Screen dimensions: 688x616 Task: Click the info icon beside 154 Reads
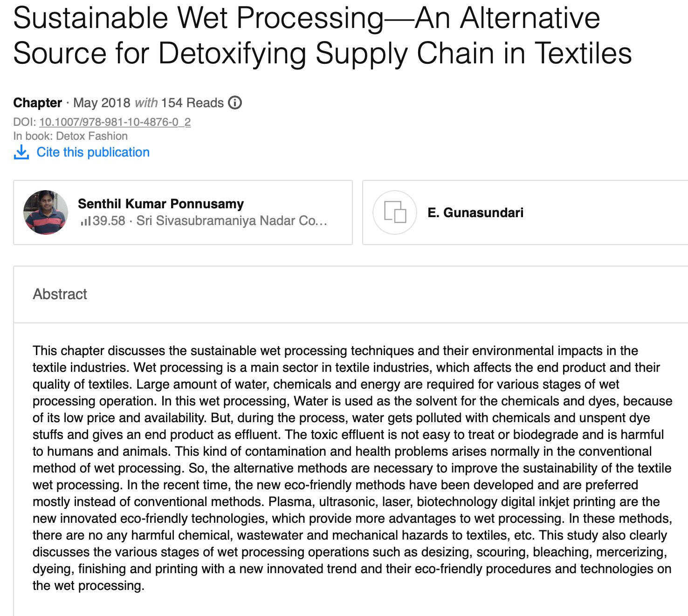pos(235,103)
